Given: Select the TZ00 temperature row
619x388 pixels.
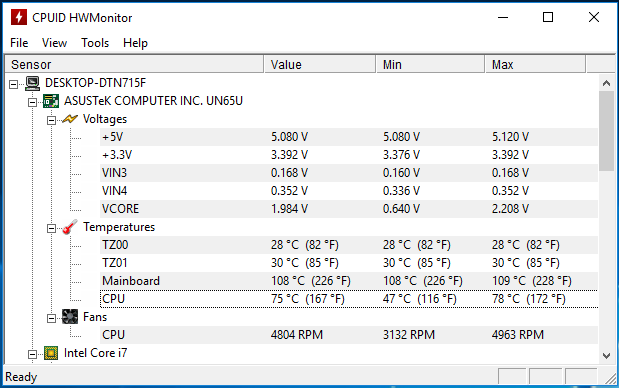Looking at the screenshot, I should (349, 245).
